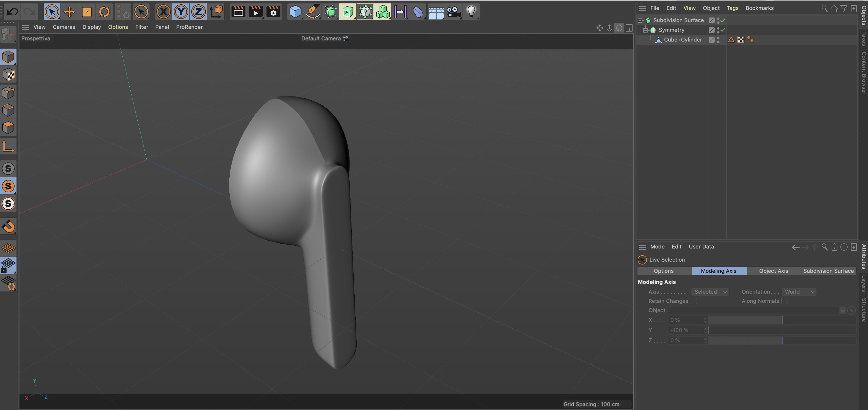Open the Orientation World dropdown
868x410 pixels.
tap(799, 292)
